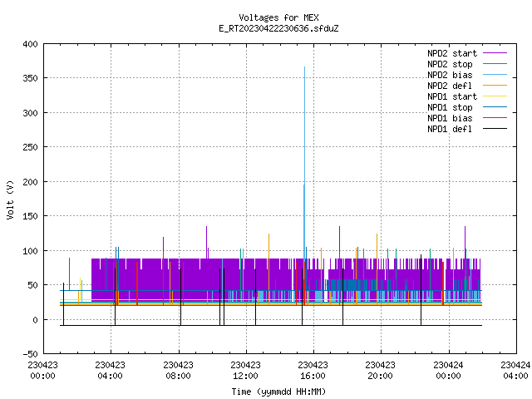The image size is (532, 399).
Task: Select the NPD1 defl legend label
Action: pyautogui.click(x=450, y=129)
